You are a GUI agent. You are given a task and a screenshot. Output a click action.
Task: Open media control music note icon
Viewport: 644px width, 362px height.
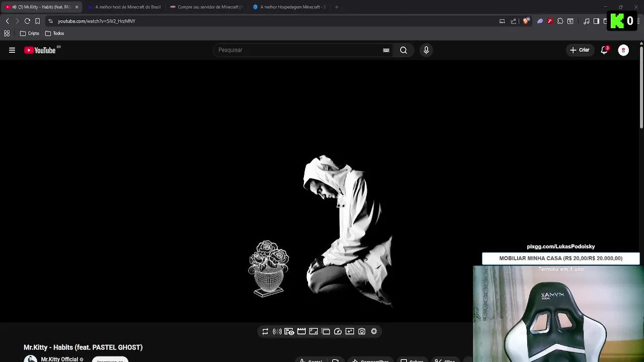tap(586, 21)
